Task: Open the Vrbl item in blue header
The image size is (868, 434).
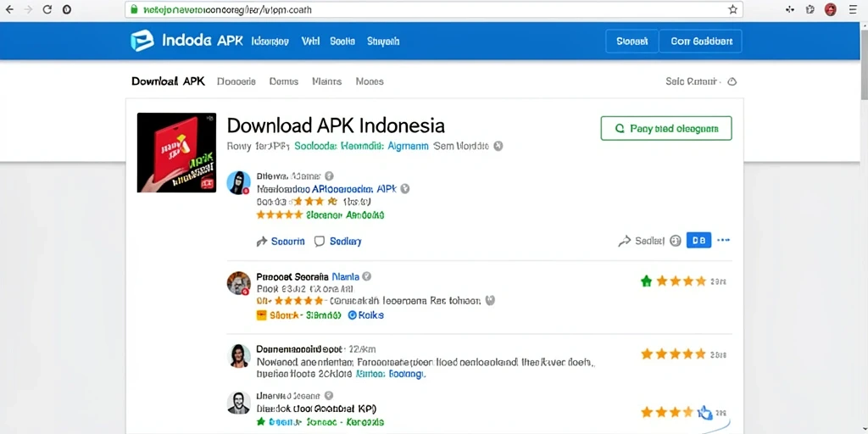Action: [x=310, y=41]
